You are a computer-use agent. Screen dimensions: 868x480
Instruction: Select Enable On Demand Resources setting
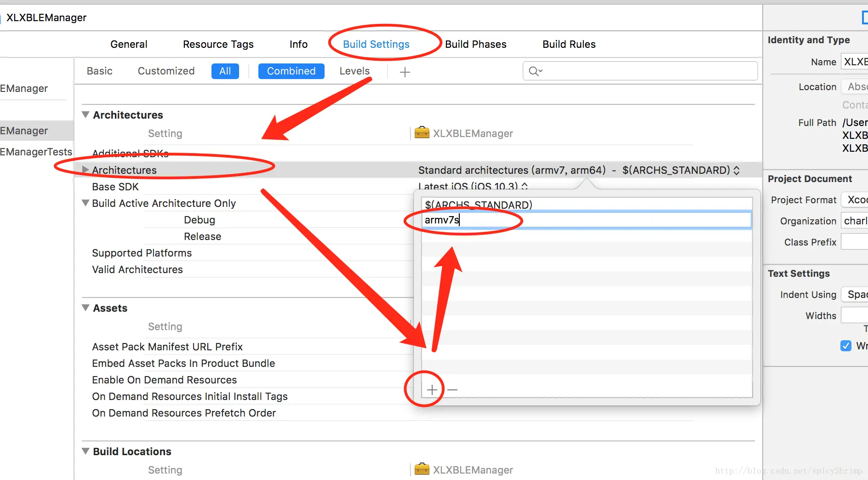pos(164,380)
